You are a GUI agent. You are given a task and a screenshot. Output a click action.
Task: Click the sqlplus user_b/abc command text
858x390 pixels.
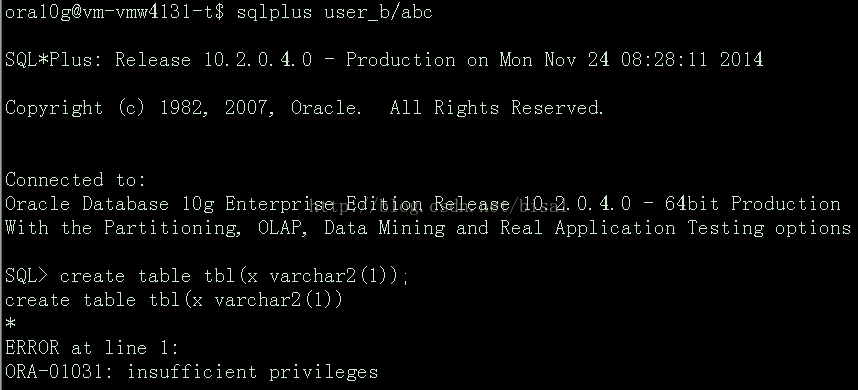click(x=334, y=13)
